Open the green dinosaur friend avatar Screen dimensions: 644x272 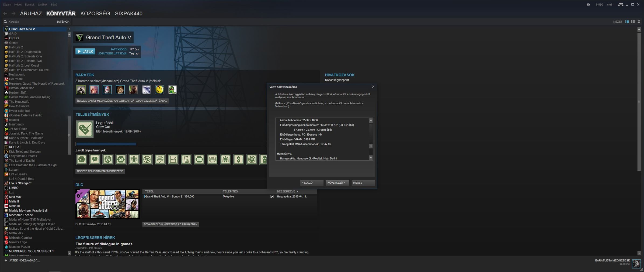pos(172,89)
